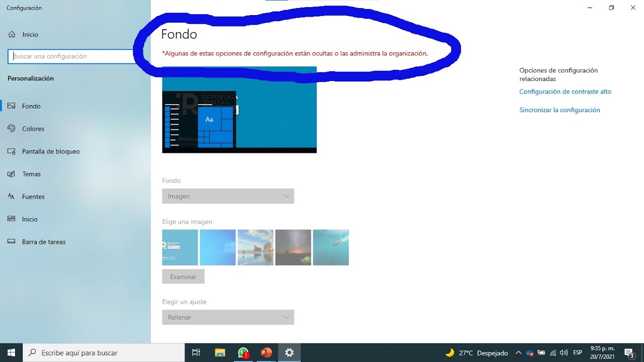Close the Configuración window
The image size is (644, 362).
(633, 8)
